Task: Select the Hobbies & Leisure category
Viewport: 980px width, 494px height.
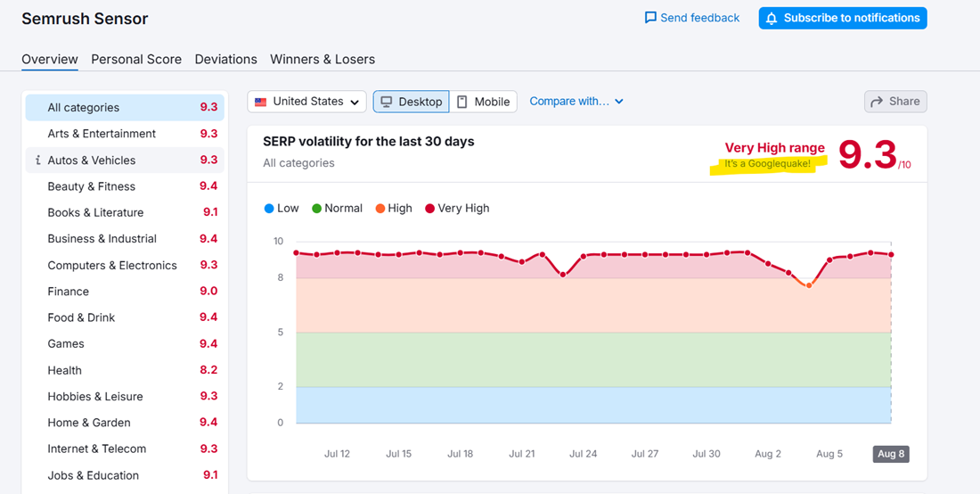Action: (125, 397)
